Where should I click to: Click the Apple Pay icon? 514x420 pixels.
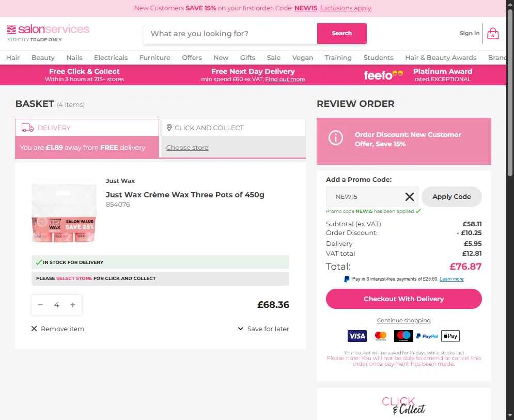pyautogui.click(x=450, y=336)
